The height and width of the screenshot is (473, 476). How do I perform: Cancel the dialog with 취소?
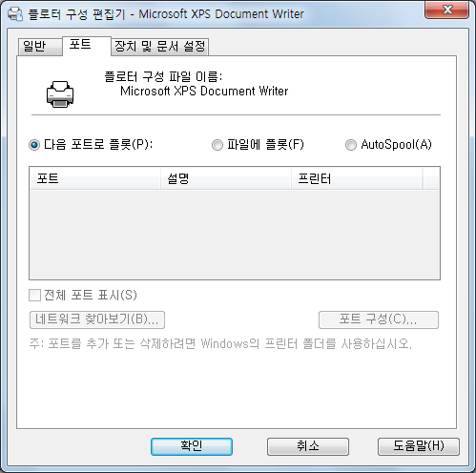(308, 446)
